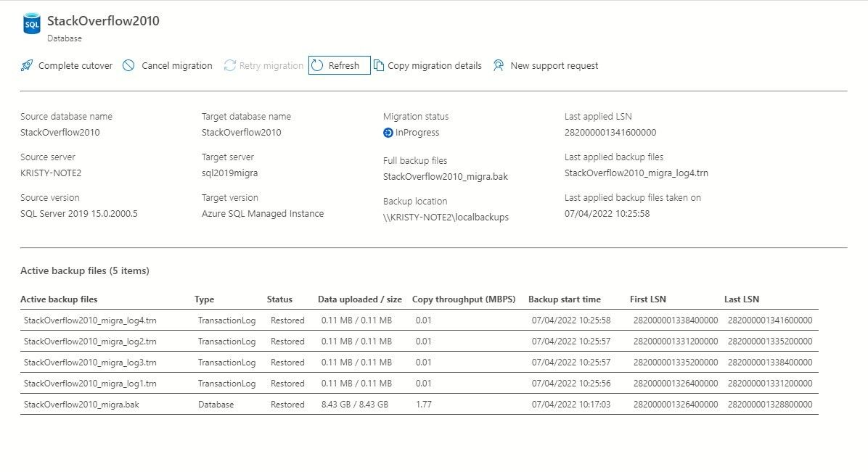Image resolution: width=868 pixels, height=472 pixels.
Task: Click the Retry migration arrows icon
Action: coord(230,65)
